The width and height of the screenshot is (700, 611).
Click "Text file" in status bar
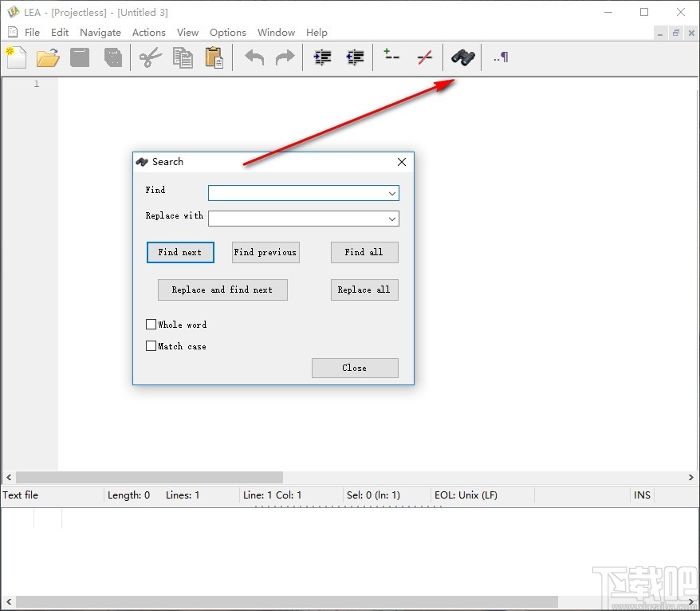pos(21,495)
